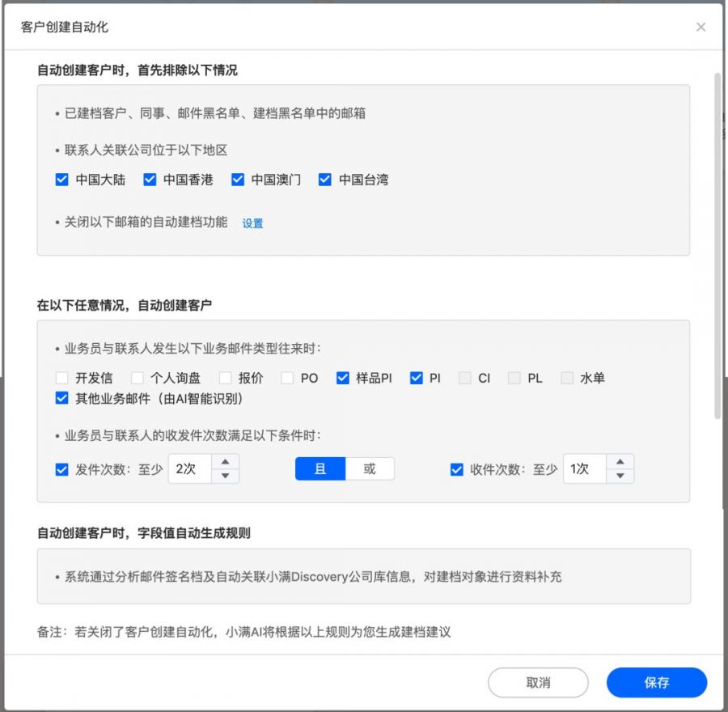728x712 pixels.
Task: Click the heading 自动创建客户时，首先排除以下情况
Action: 138,70
